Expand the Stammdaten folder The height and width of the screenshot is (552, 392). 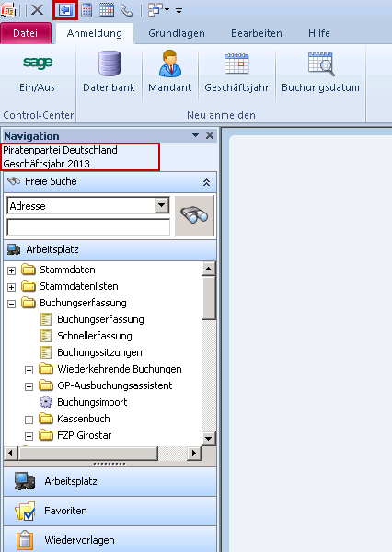coord(12,270)
